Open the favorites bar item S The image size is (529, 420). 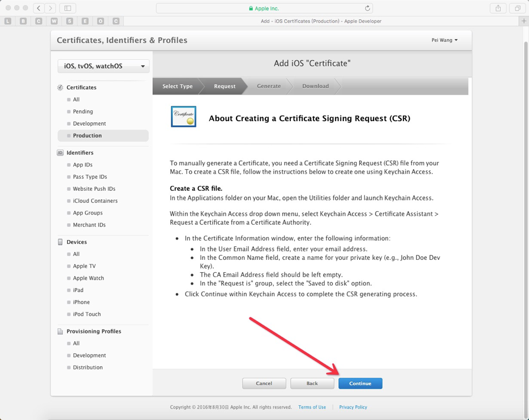coord(70,21)
